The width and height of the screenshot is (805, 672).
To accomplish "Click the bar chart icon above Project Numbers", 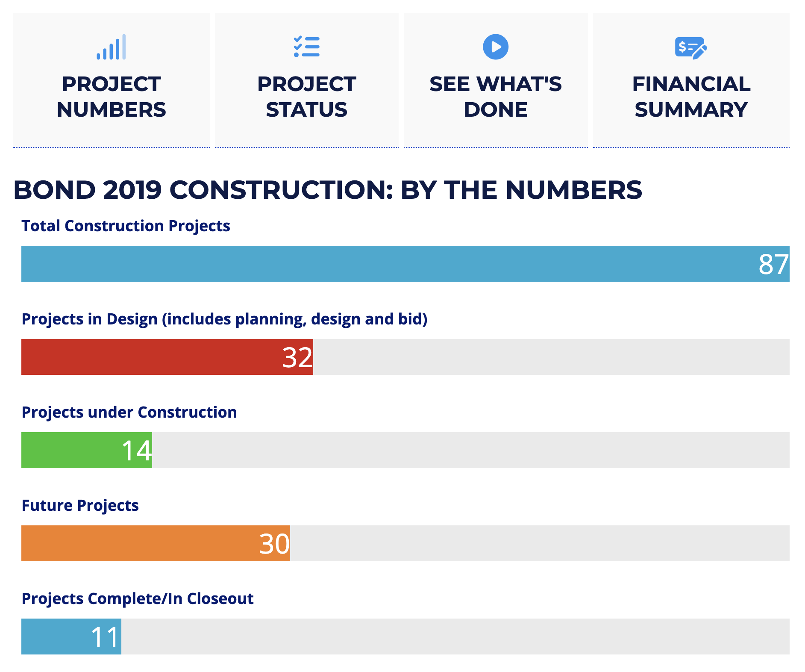I will [x=112, y=47].
